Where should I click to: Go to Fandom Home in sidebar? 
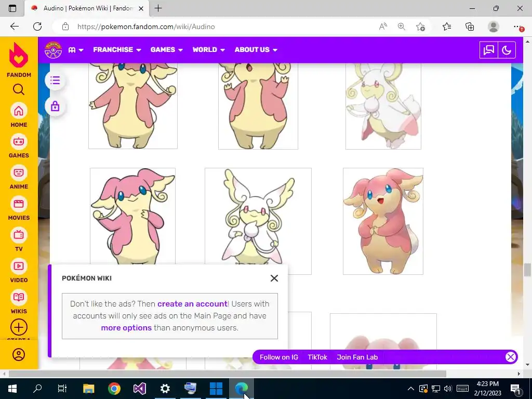tap(19, 115)
